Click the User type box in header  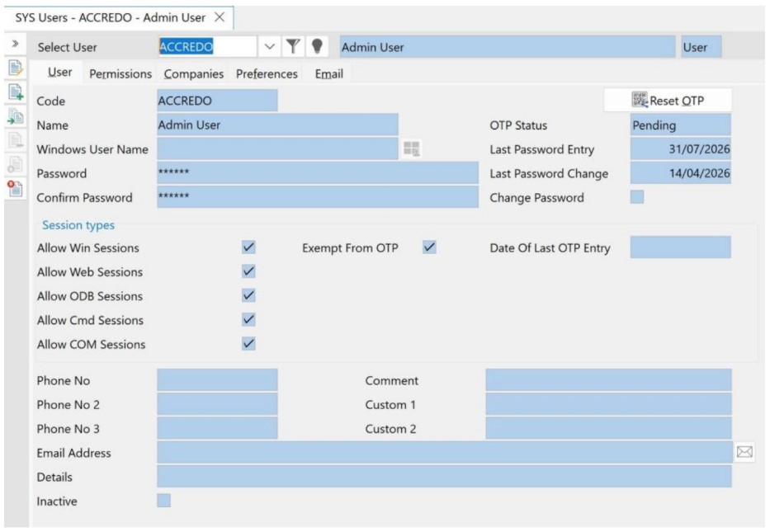click(x=702, y=47)
